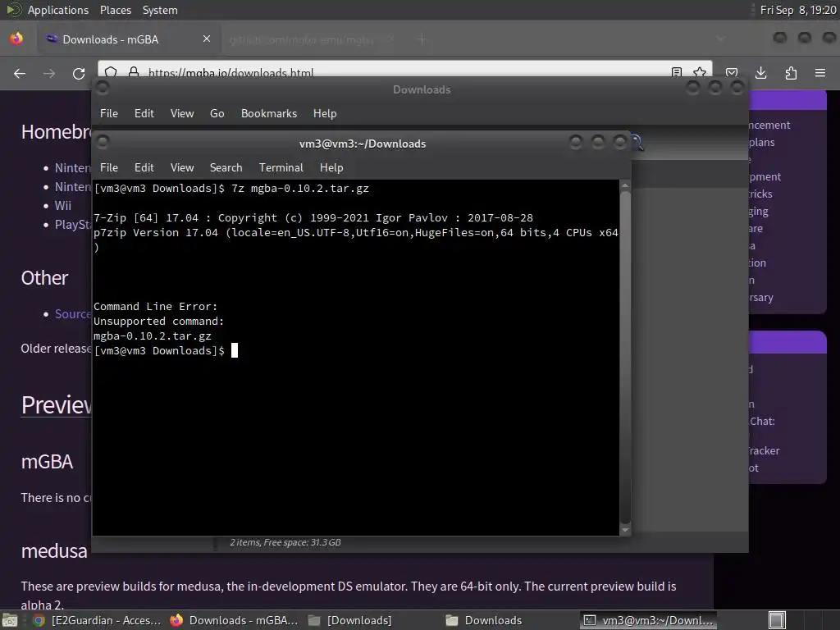Open the terminal Edit menu
This screenshot has width=840, height=630.
(x=144, y=167)
